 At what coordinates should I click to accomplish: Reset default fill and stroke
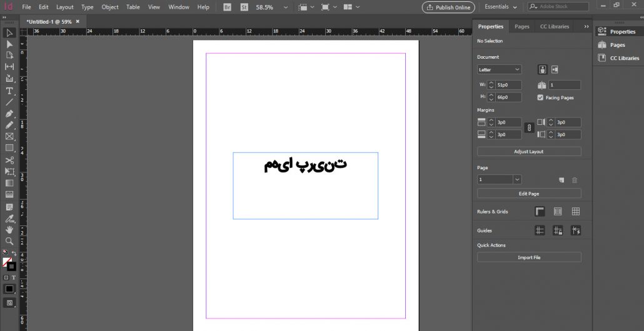pos(5,253)
